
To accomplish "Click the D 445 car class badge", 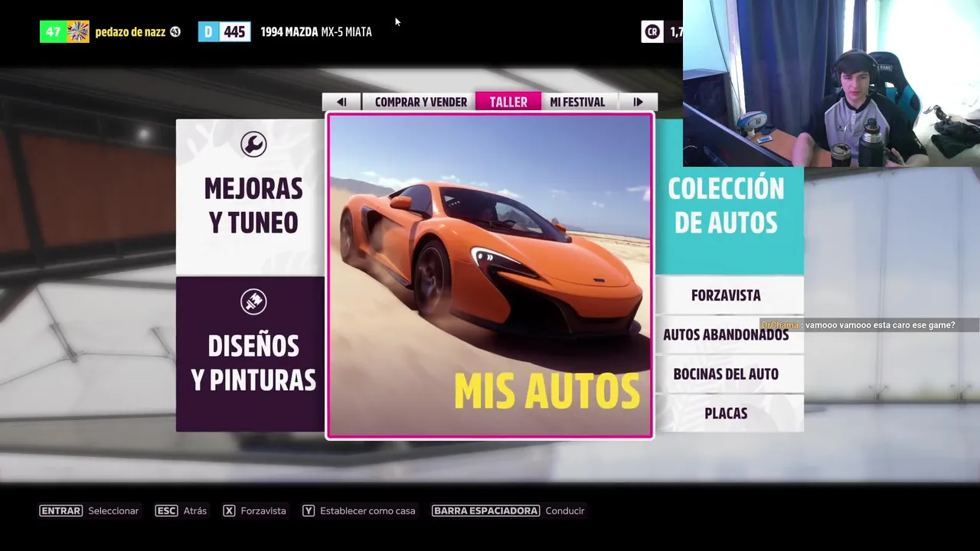I will 224,31.
